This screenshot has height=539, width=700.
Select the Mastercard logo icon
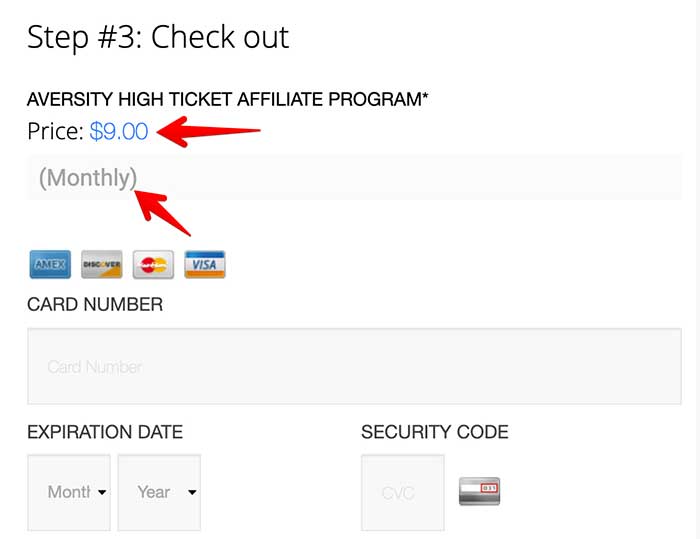pos(153,264)
